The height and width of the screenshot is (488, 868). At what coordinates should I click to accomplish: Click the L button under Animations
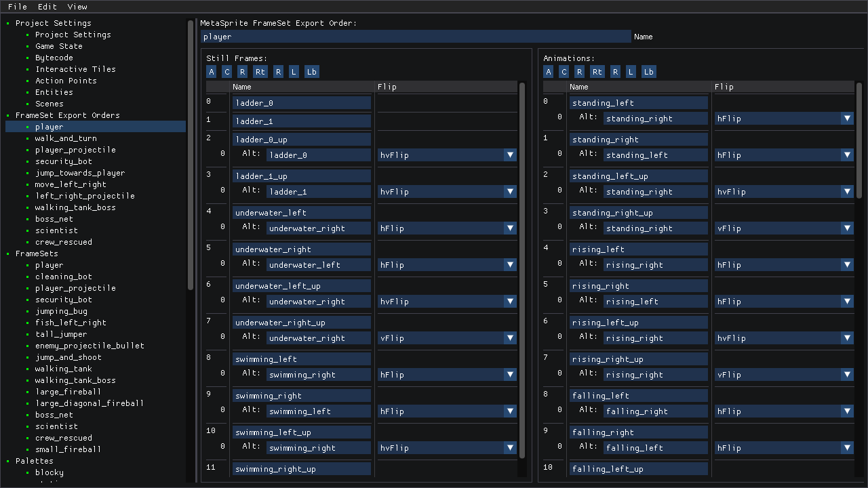click(631, 72)
